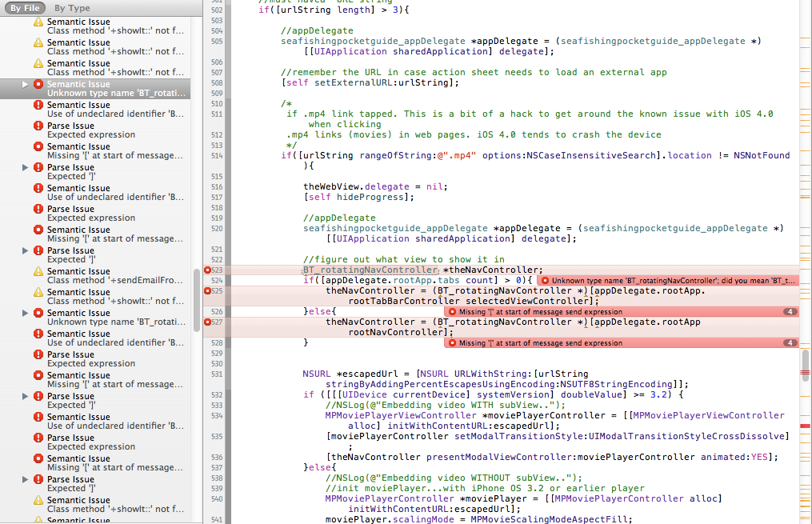Expand issue count badge '4' on line 526
Viewport: 812px width, 524px height.
tap(790, 312)
